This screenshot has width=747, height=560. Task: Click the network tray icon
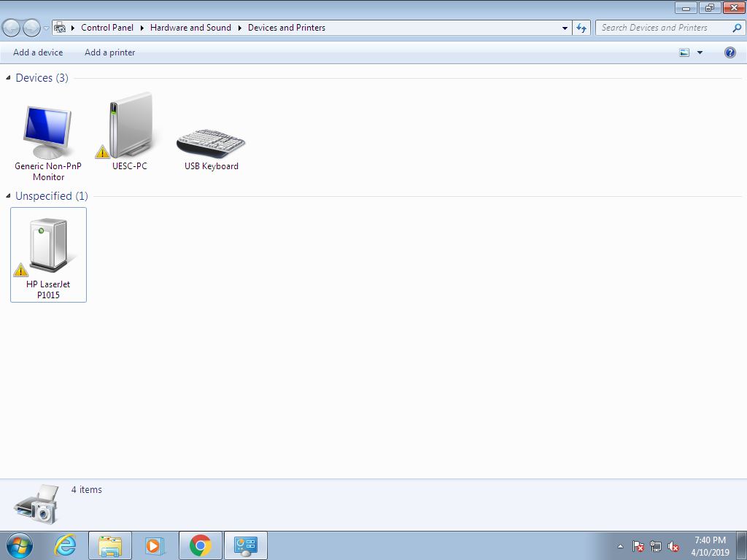pos(656,546)
